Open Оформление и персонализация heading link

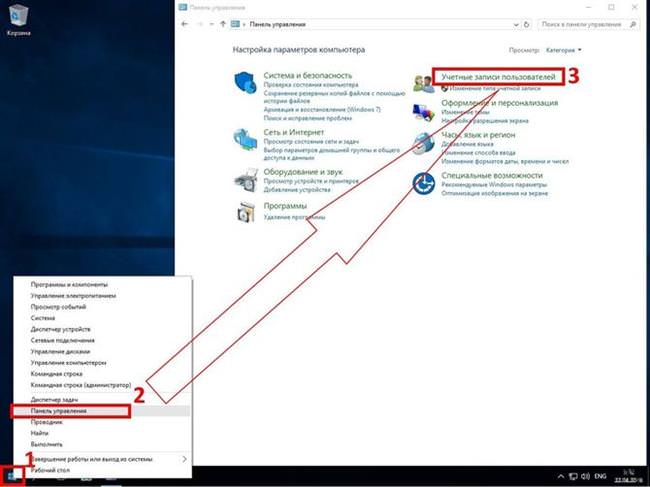[500, 103]
